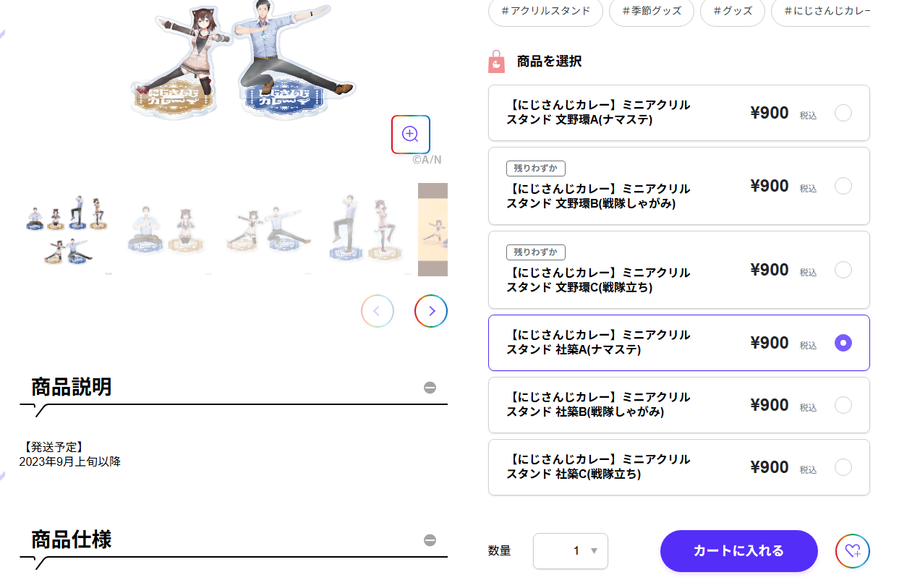Click the magnifier zoom image icon
The width and height of the screenshot is (899, 588).
(x=411, y=135)
